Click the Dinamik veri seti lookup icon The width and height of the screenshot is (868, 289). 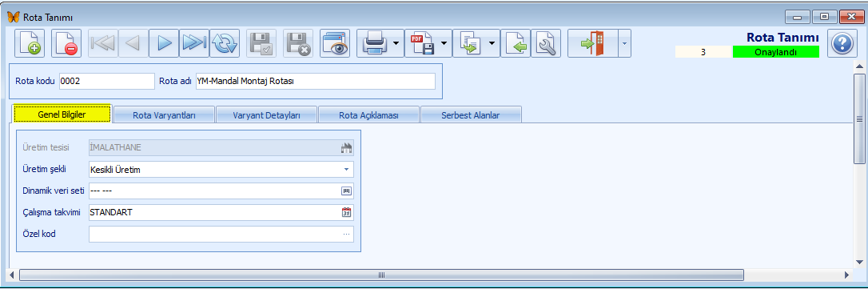click(347, 191)
